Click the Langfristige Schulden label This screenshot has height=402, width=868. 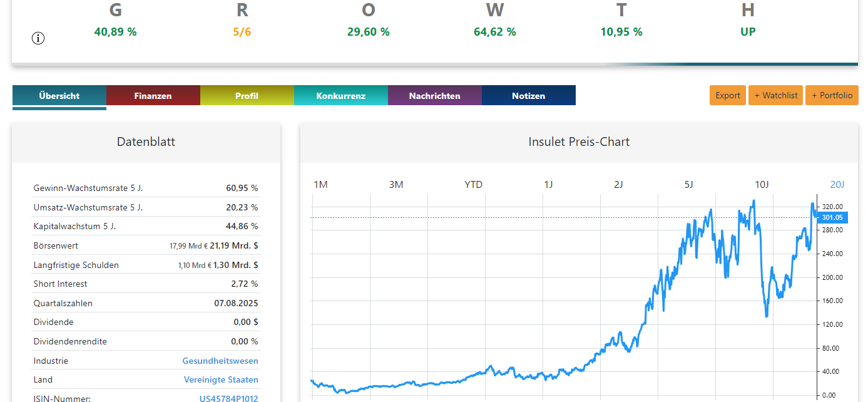(x=76, y=265)
